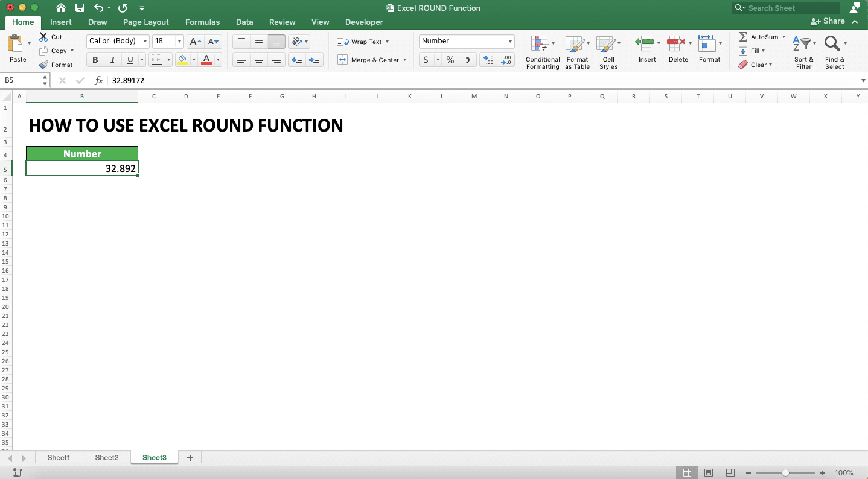Open the AutoSum dropdown arrow
868x479 pixels.
(x=783, y=37)
